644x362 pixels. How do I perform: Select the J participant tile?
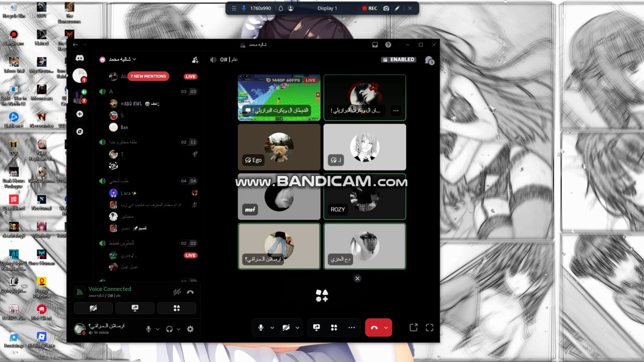tap(365, 147)
